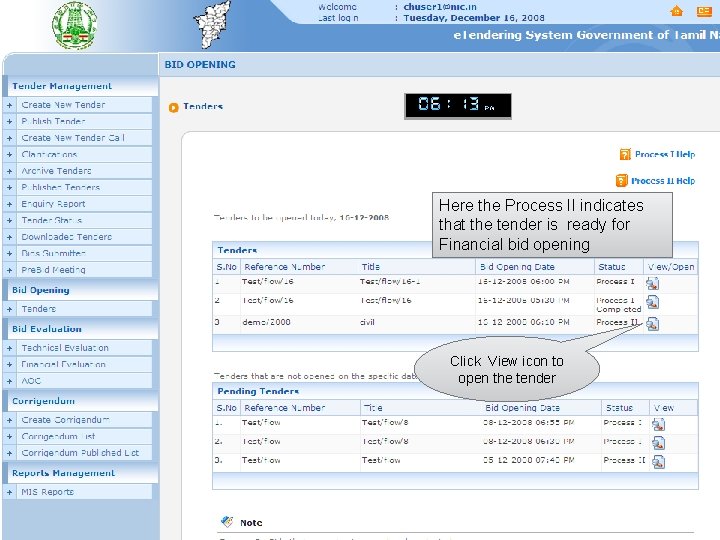Click the Tamil Nadu government emblem logo
This screenshot has width=720, height=540.
74,25
